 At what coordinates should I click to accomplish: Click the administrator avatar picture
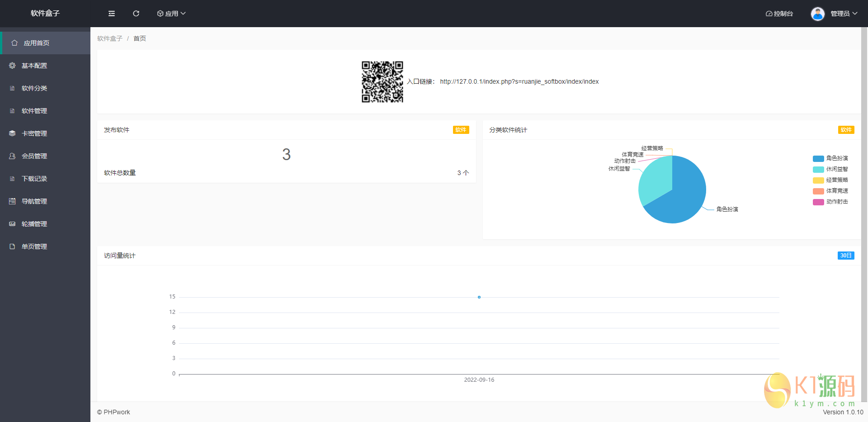pos(817,14)
